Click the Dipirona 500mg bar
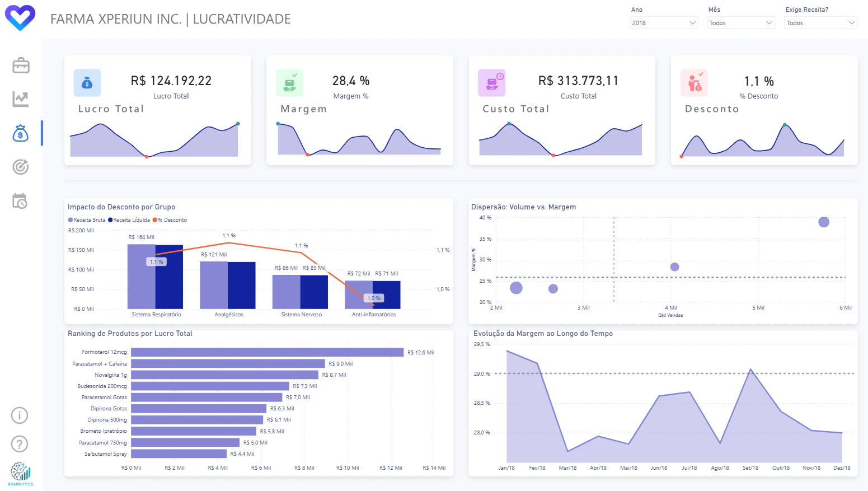The height and width of the screenshot is (491, 868). pyautogui.click(x=197, y=419)
